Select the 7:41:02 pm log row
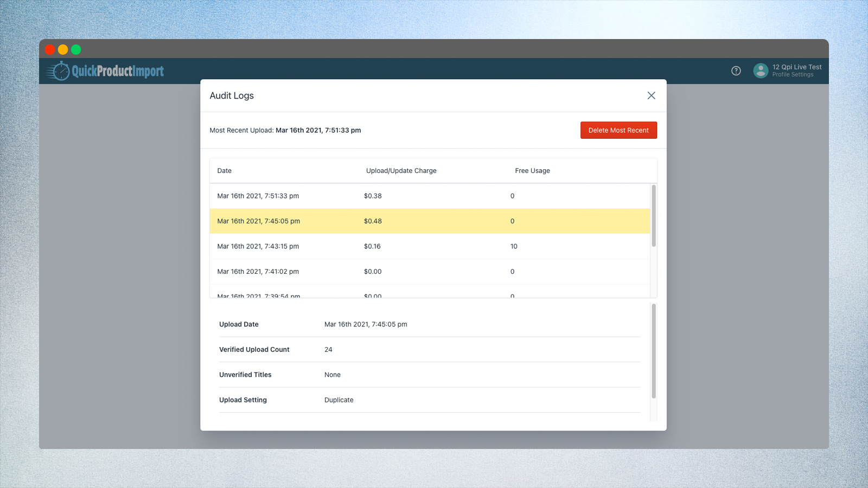 tap(430, 272)
